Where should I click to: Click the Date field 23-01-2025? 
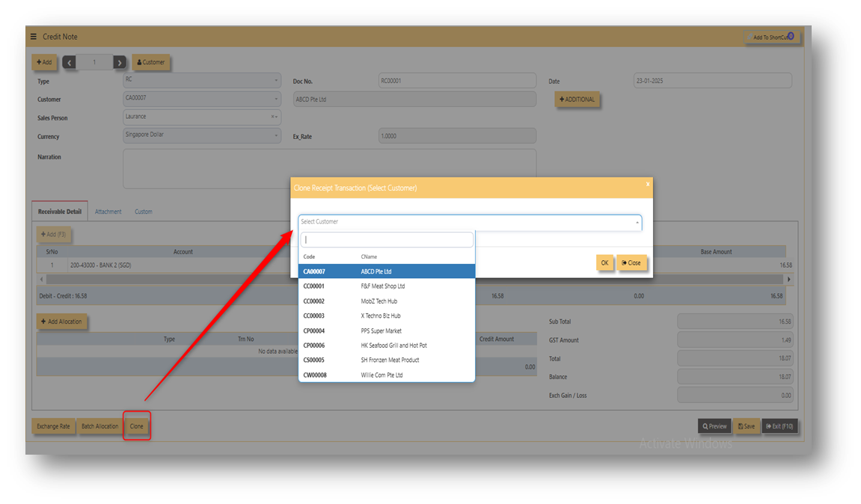(x=713, y=81)
